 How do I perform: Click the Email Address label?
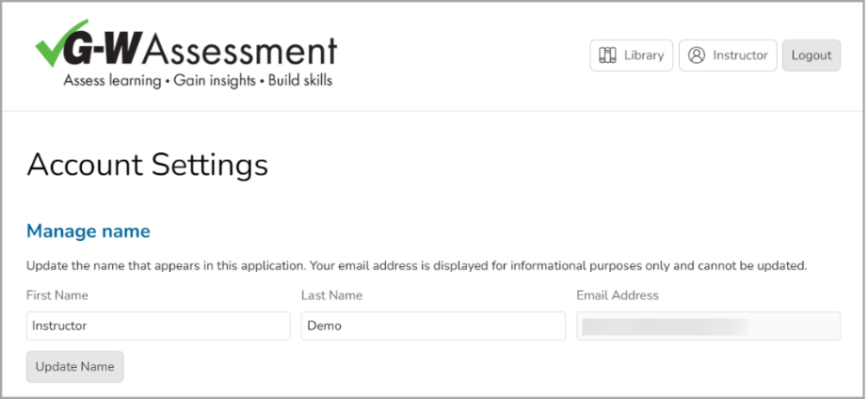tap(618, 295)
